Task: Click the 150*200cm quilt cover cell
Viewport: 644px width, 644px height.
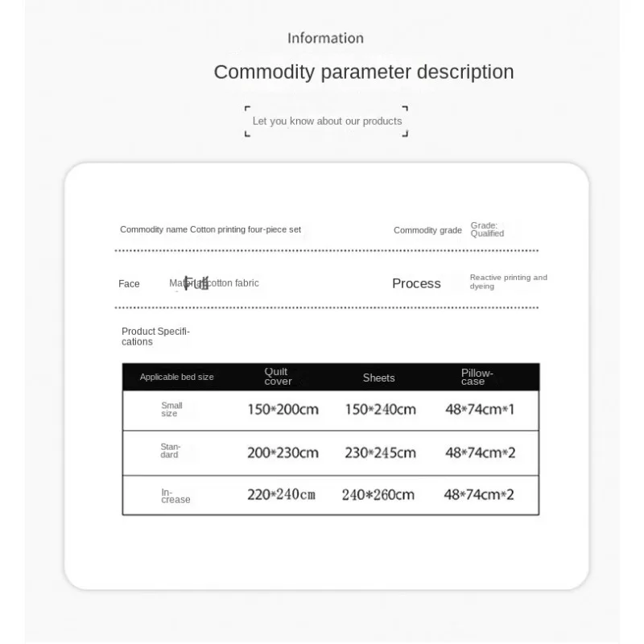Action: click(x=283, y=409)
